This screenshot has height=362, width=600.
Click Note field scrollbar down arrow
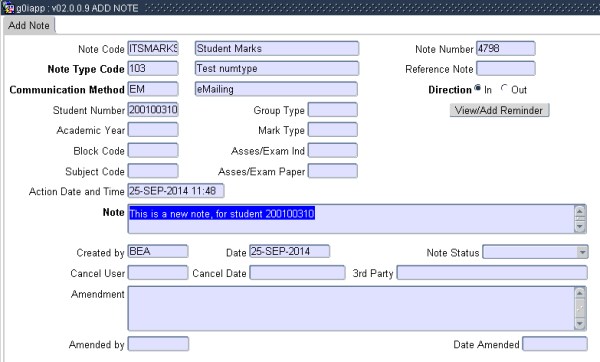[580, 227]
